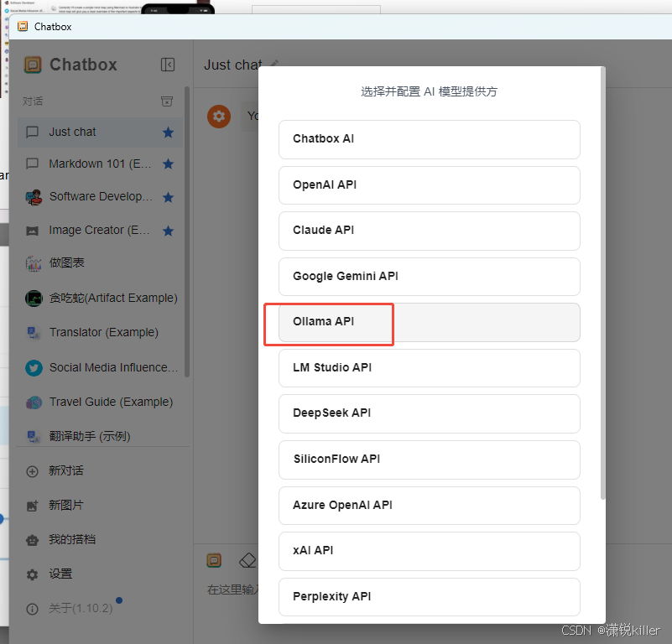Open 我的搭档 copilots page

tap(103, 539)
